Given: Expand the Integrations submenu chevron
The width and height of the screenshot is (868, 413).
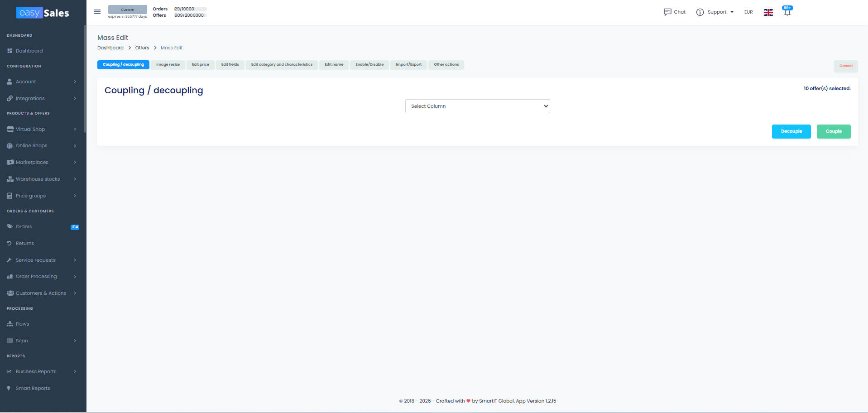Looking at the screenshot, I should tap(75, 98).
